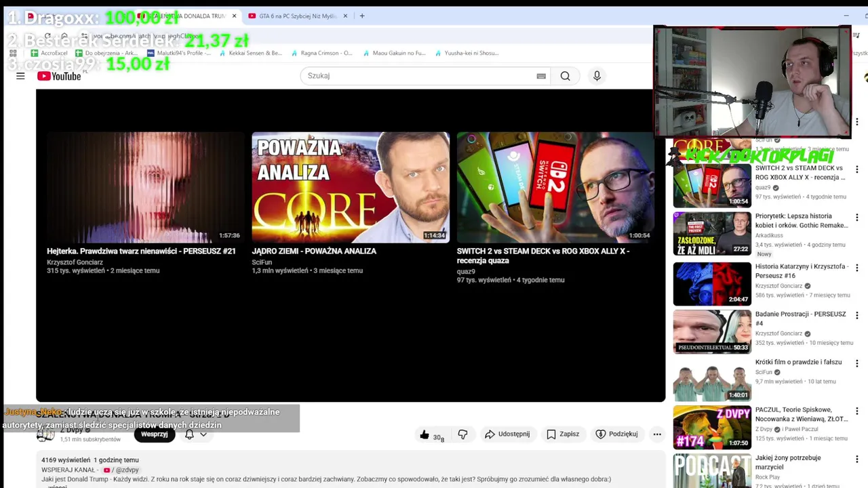Save the video with Zapisz
The width and height of the screenshot is (868, 488).
(x=563, y=434)
